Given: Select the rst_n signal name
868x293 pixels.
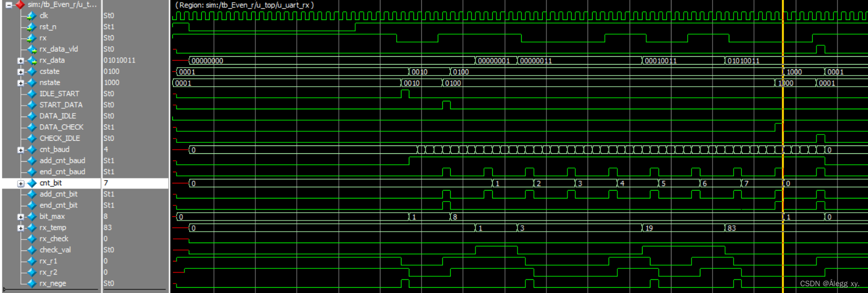Looking at the screenshot, I should click(48, 27).
